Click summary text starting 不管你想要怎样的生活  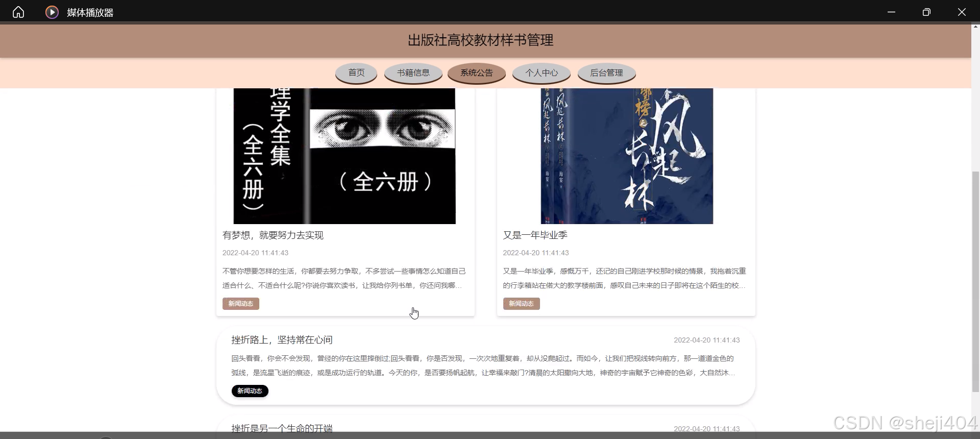tap(344, 278)
